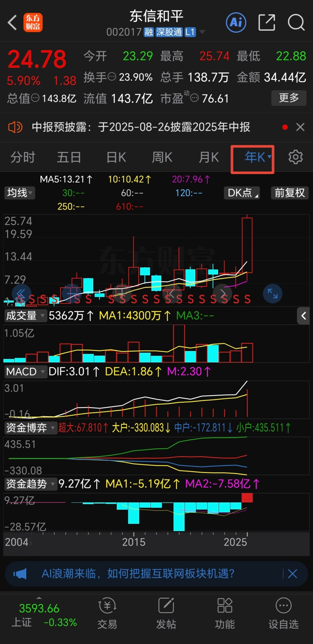Collapse side panel with left chevron button

tap(303, 316)
